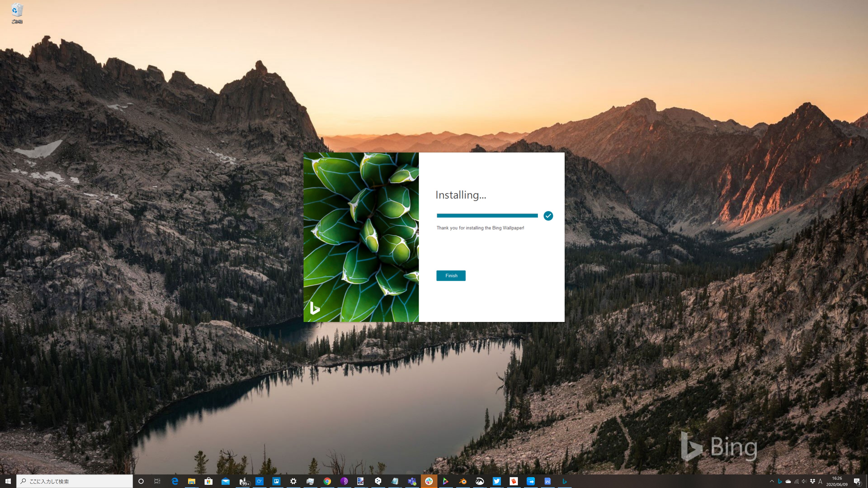
Task: Open the Mail app taskbar icon
Action: (x=225, y=481)
